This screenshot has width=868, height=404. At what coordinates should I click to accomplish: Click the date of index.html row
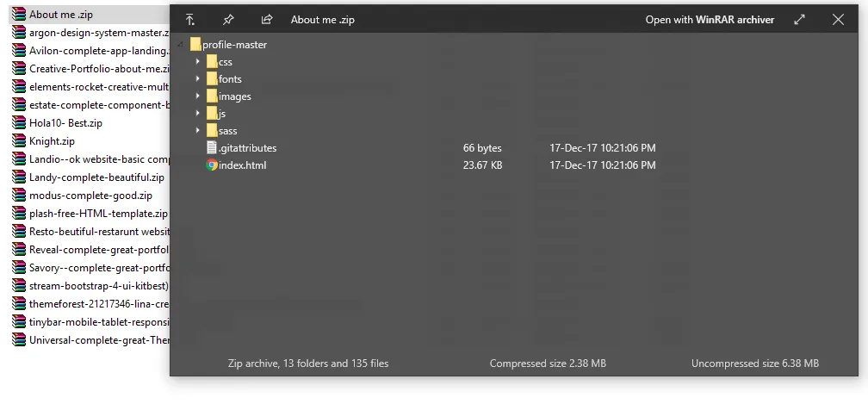coord(602,165)
